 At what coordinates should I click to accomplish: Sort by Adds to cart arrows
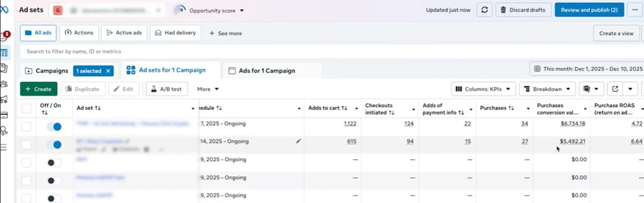345,108
